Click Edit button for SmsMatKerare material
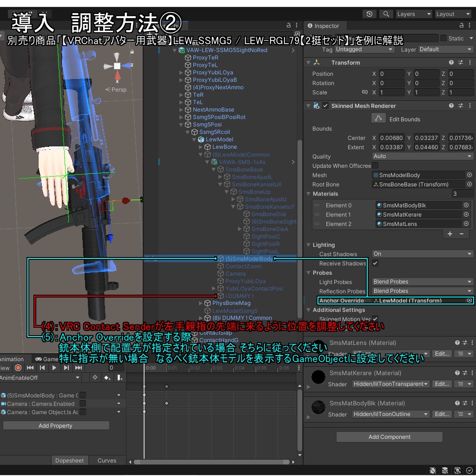The image size is (476, 476). 442,384
